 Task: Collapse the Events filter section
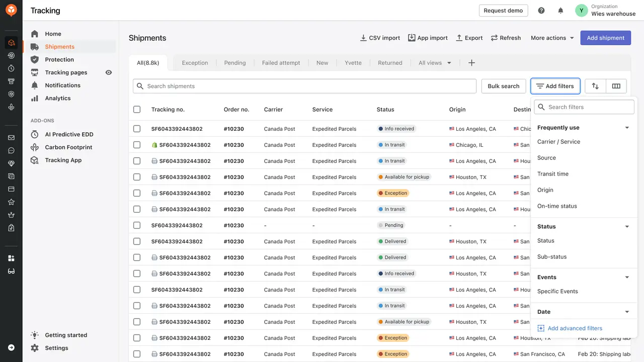tap(627, 278)
